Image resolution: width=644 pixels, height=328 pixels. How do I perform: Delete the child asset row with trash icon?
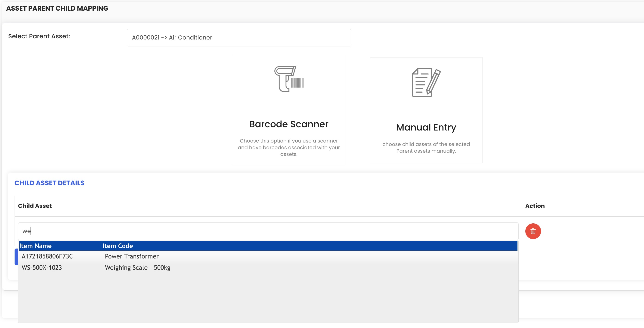533,231
